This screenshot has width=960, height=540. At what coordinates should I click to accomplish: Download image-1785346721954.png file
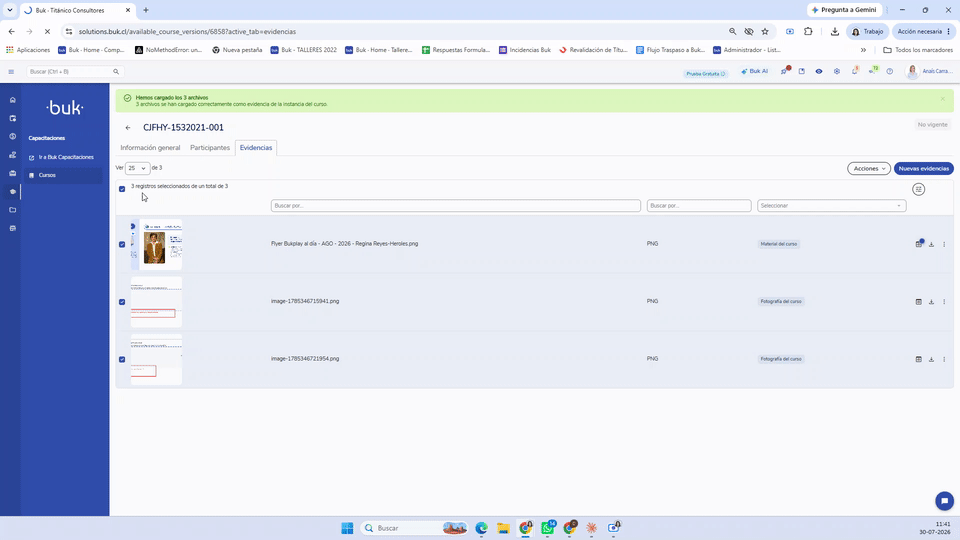pos(931,359)
